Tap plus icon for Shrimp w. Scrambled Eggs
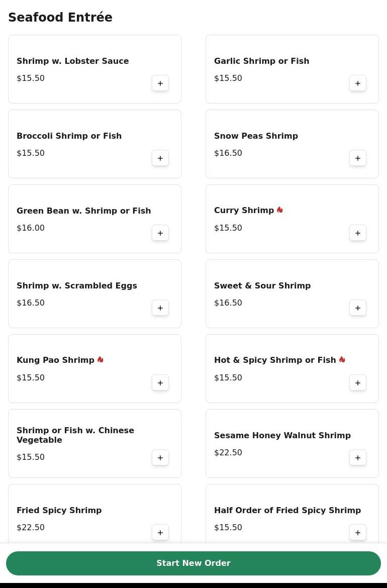 coord(160,308)
